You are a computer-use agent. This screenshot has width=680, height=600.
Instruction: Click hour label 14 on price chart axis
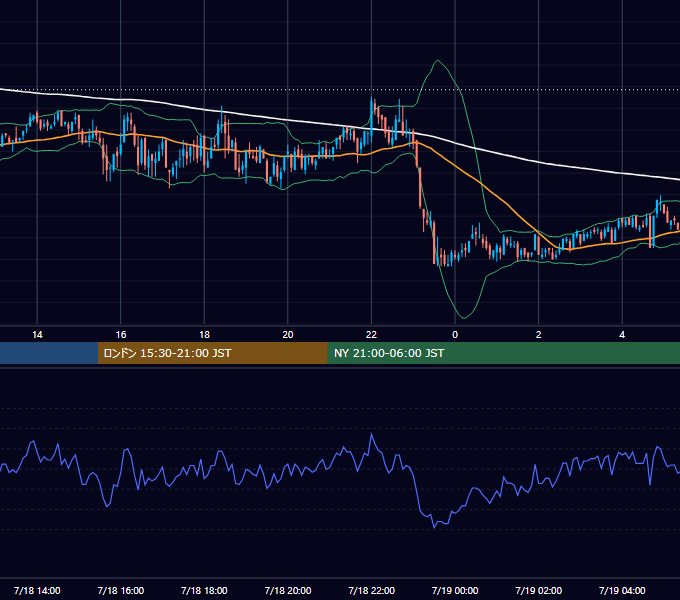37,335
